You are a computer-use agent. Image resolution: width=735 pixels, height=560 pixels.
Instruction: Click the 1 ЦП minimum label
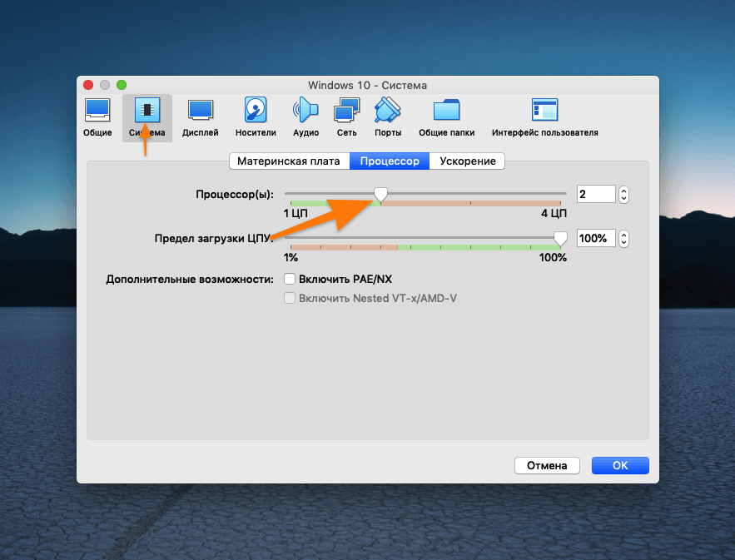pos(295,214)
